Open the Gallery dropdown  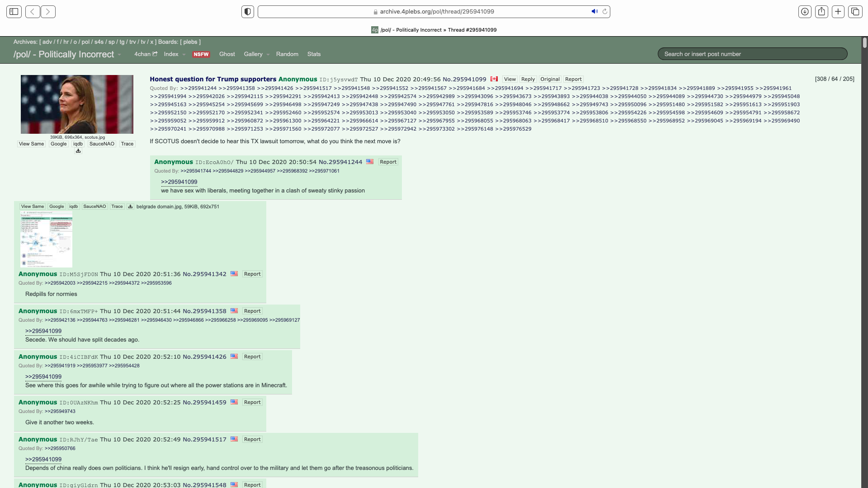pyautogui.click(x=256, y=54)
